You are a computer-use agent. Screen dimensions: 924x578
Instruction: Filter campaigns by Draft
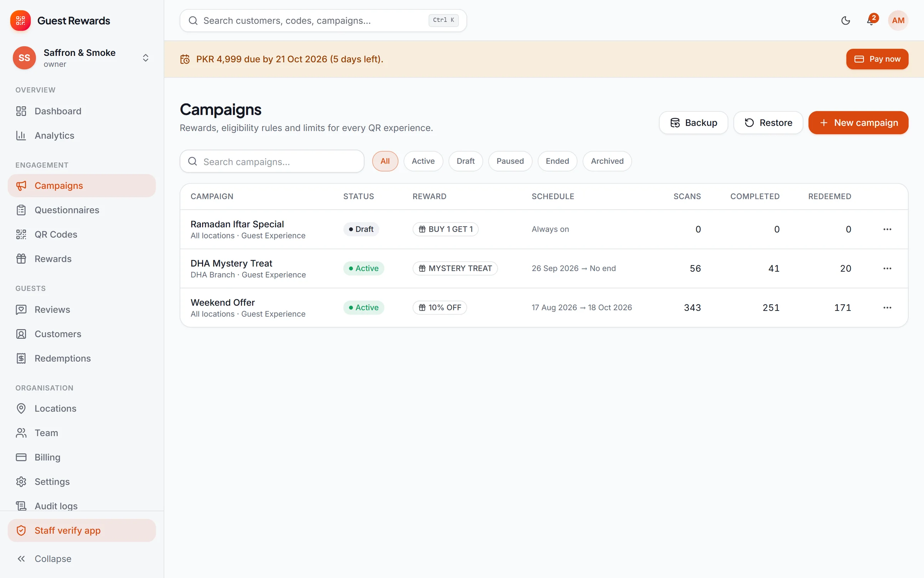point(465,161)
